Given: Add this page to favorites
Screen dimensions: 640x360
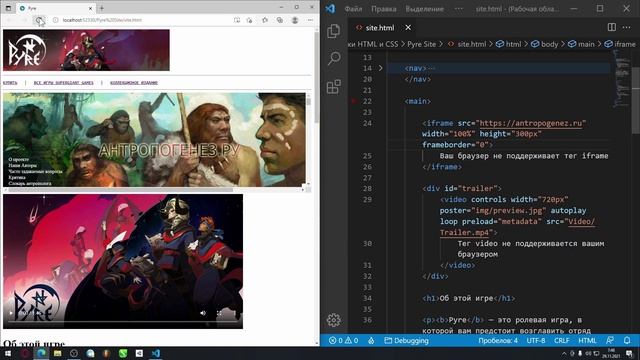Looking at the screenshot, I should [x=249, y=20].
